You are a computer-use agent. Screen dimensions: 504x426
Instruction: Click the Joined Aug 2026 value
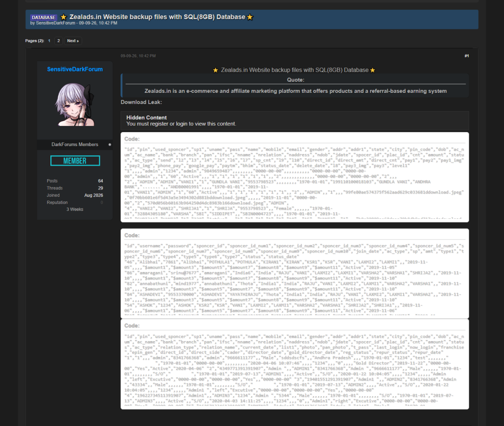93,196
